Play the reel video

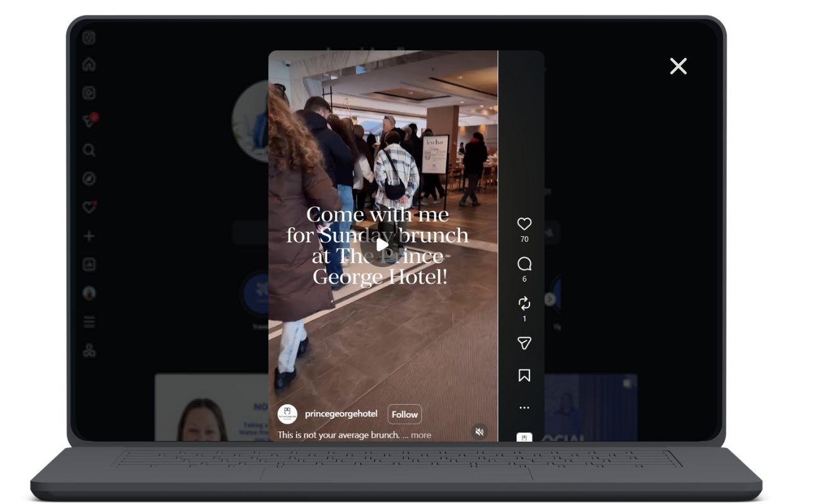[383, 244]
